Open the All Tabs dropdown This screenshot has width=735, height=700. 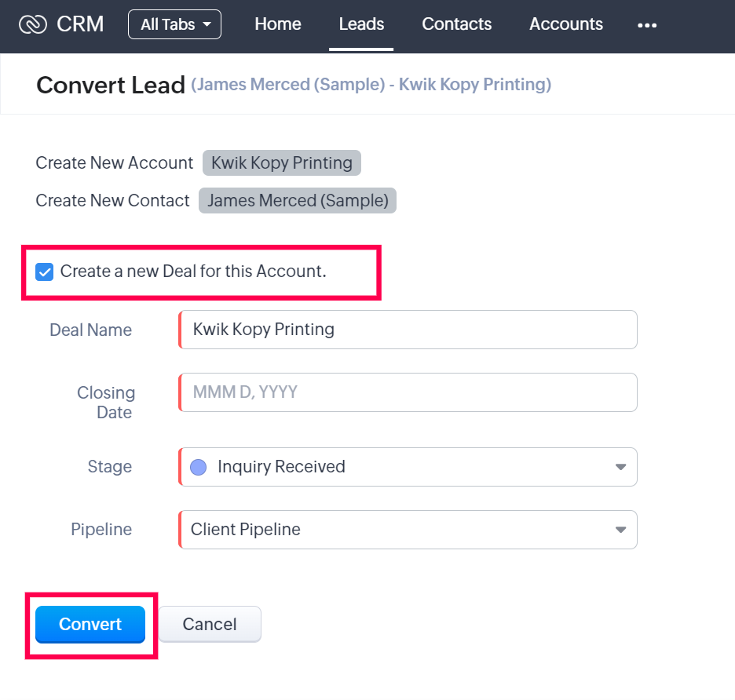(174, 24)
